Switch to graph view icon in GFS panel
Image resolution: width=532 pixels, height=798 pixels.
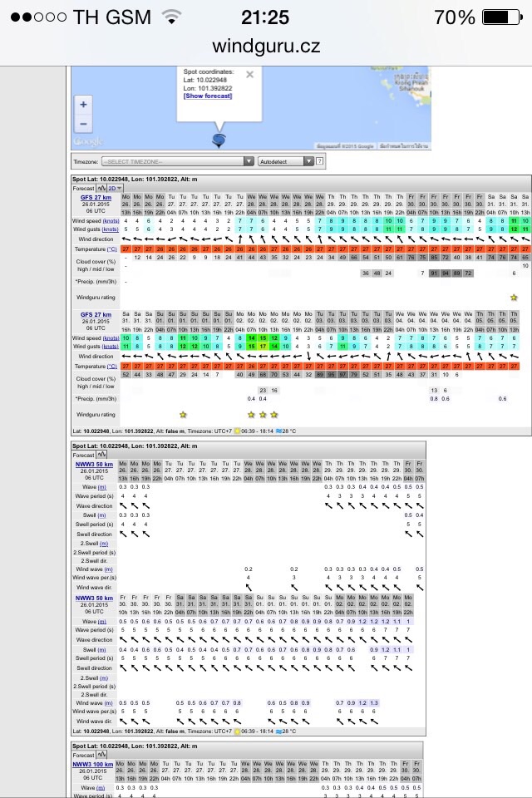[x=101, y=189]
